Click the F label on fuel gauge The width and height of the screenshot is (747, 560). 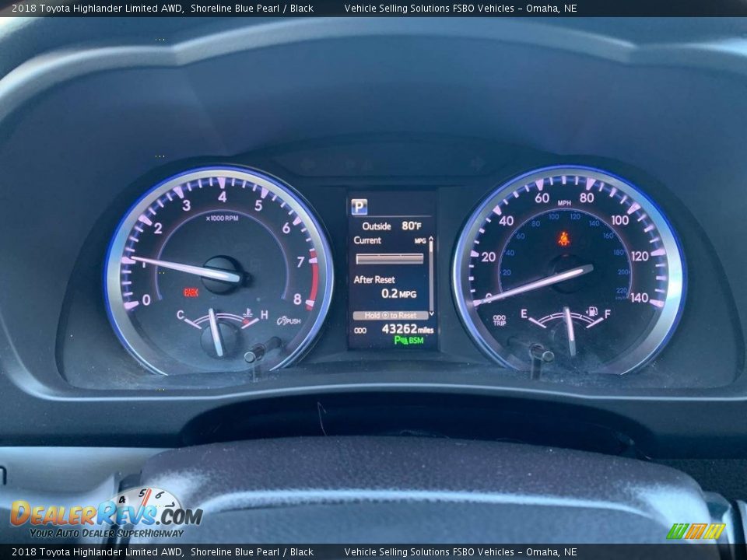(608, 313)
